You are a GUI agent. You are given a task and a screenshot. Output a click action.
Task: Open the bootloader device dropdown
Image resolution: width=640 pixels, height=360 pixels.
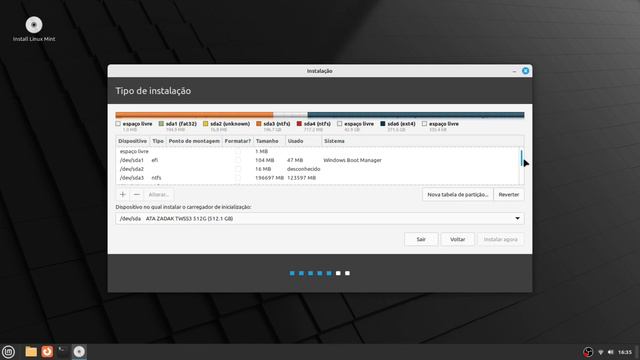coord(320,218)
